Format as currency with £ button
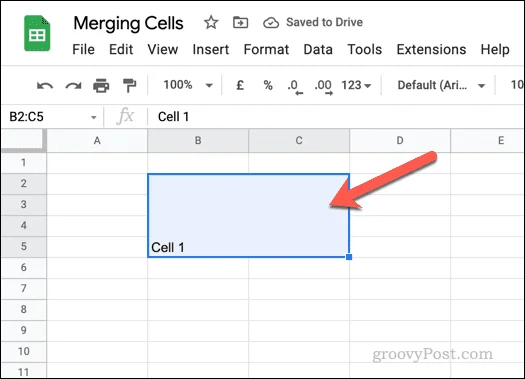 [x=240, y=85]
